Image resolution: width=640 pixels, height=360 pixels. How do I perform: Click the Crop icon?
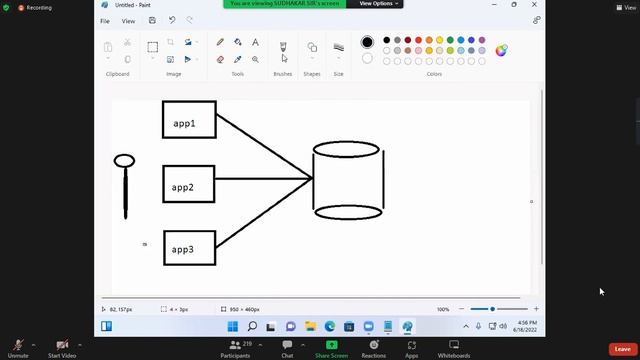(x=170, y=42)
